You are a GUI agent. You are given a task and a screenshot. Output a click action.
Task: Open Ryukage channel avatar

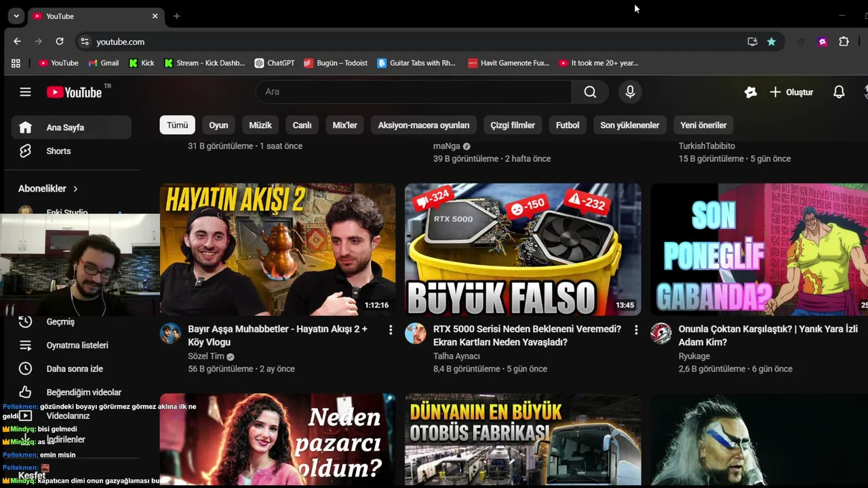[661, 333]
